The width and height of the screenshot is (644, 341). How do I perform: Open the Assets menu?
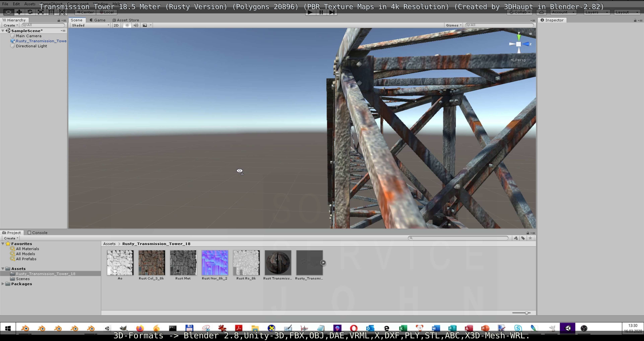(x=30, y=4)
